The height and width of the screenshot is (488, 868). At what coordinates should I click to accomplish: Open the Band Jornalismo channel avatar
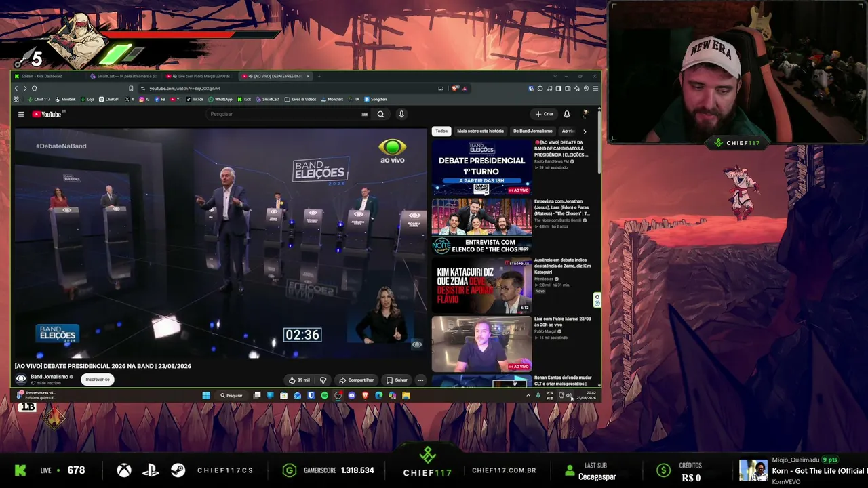pyautogui.click(x=21, y=380)
